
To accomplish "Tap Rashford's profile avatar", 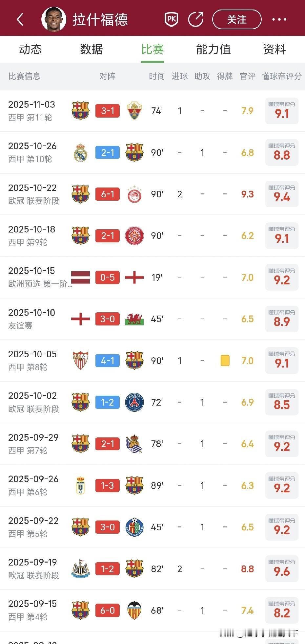I will [54, 19].
